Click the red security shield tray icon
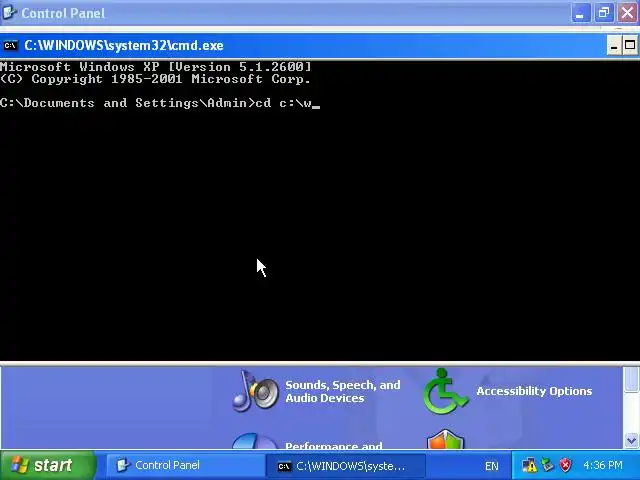 point(565,465)
